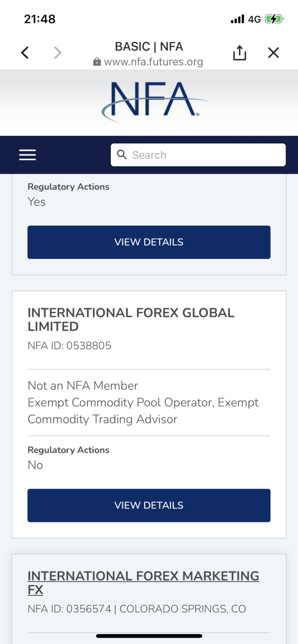
Task: Tap the www.nfa.futures.org address text
Action: point(153,62)
